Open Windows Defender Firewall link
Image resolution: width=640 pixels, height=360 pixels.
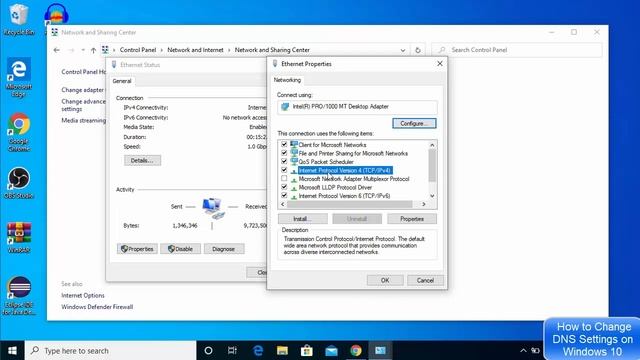[x=97, y=307]
